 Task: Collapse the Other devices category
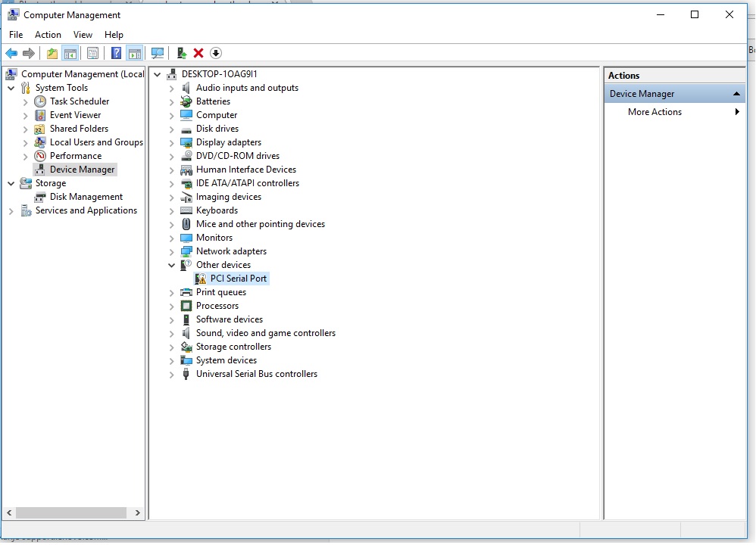coord(172,265)
